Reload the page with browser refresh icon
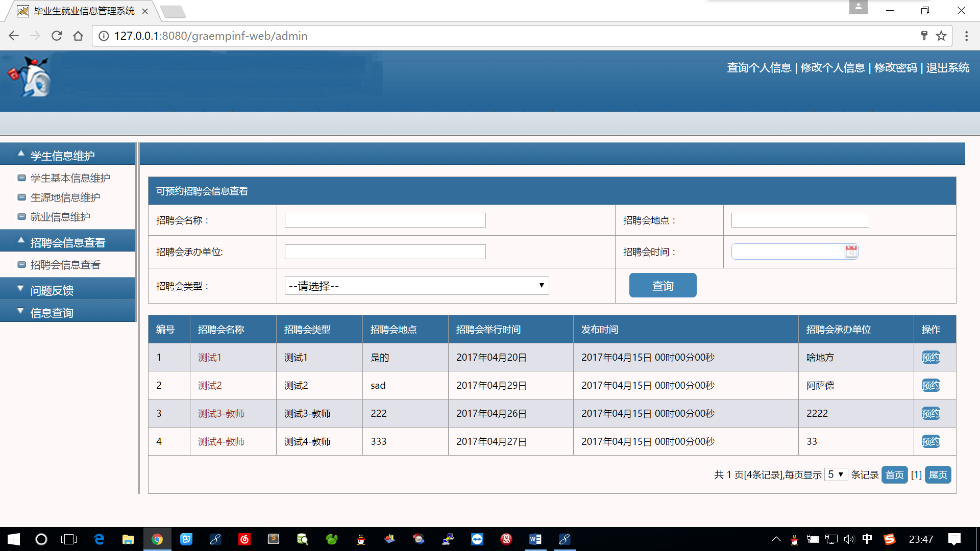 [57, 36]
